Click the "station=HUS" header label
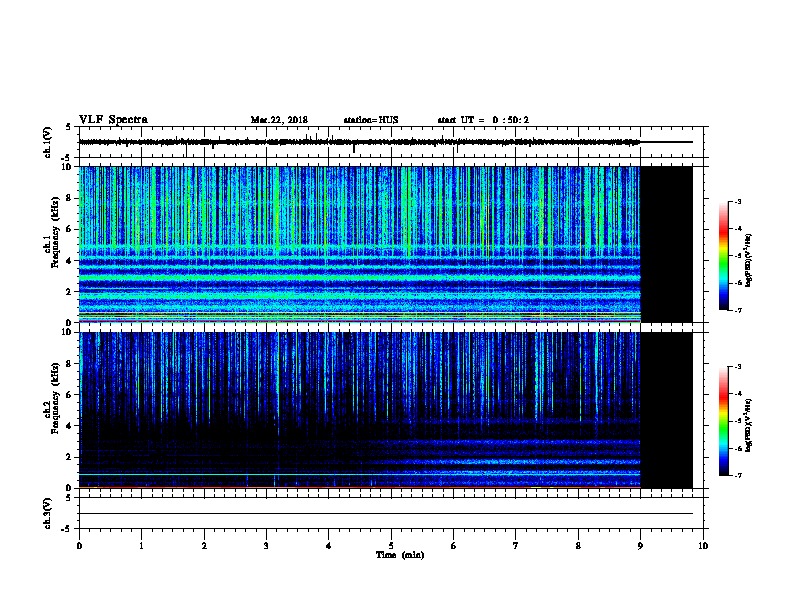Screen dimensions: 792x612 coord(371,120)
